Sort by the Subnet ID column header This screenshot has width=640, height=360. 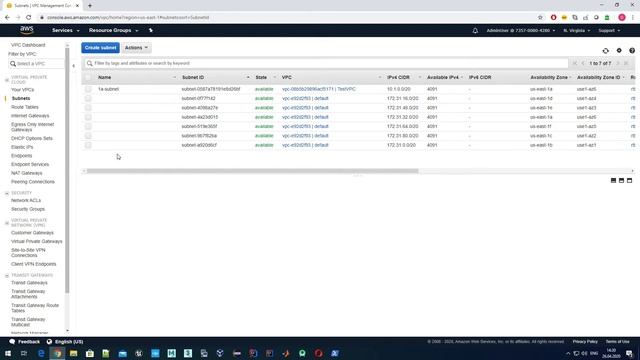(x=193, y=77)
